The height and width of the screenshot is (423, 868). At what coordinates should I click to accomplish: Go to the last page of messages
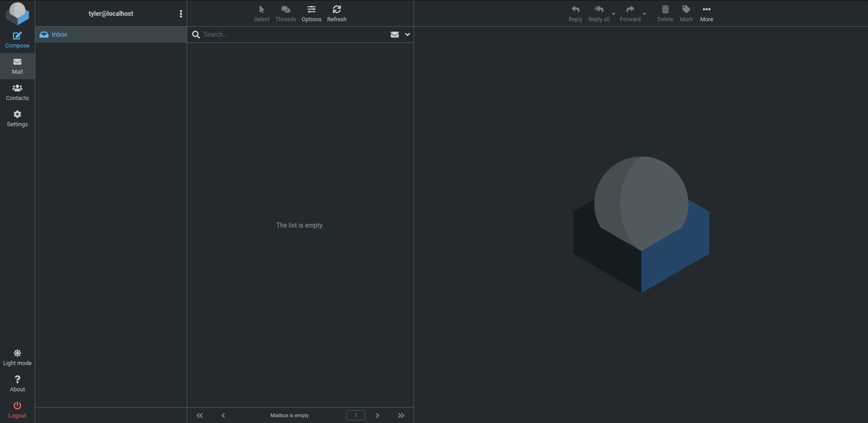pyautogui.click(x=401, y=415)
